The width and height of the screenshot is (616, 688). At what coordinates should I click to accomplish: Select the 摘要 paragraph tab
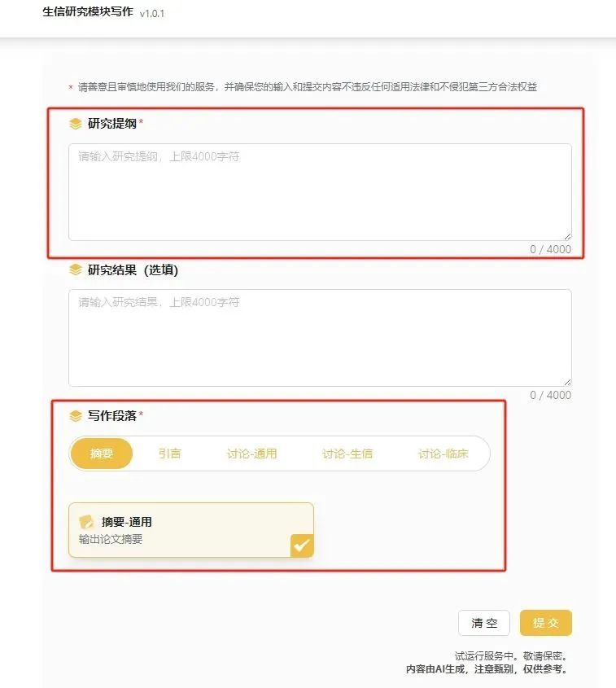(x=101, y=454)
